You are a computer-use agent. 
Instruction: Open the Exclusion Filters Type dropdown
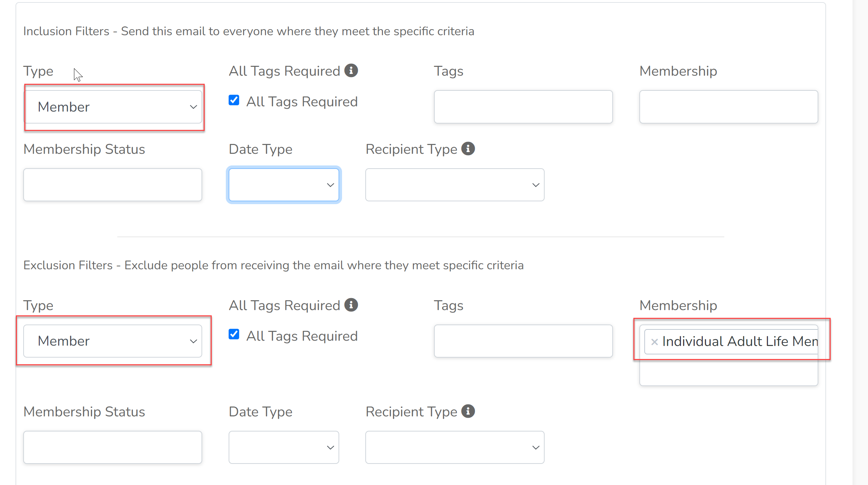point(113,341)
